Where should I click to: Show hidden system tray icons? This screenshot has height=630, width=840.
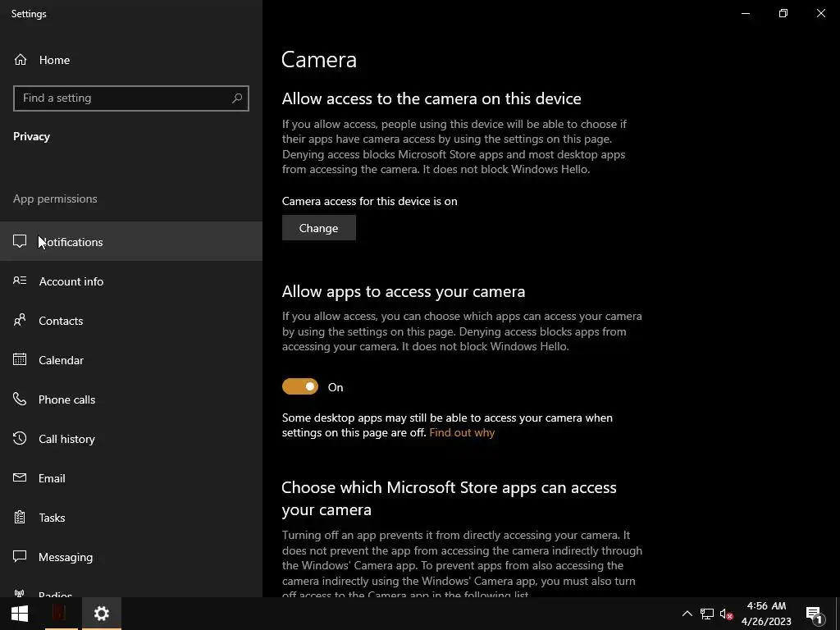click(687, 614)
